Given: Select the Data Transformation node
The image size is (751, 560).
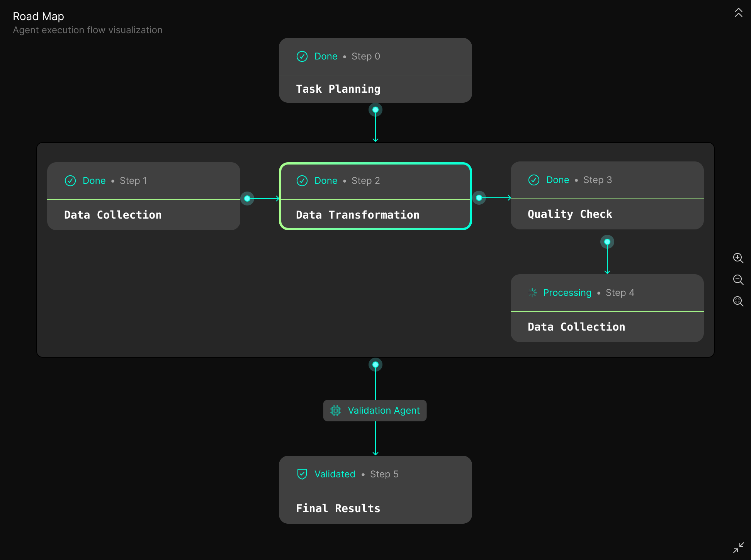Looking at the screenshot, I should click(375, 196).
